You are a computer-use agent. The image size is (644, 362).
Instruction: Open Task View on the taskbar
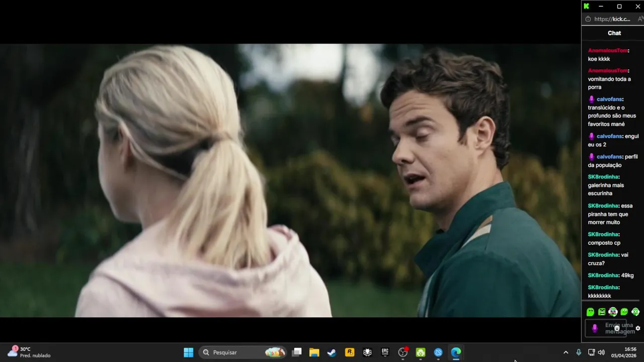(x=297, y=352)
